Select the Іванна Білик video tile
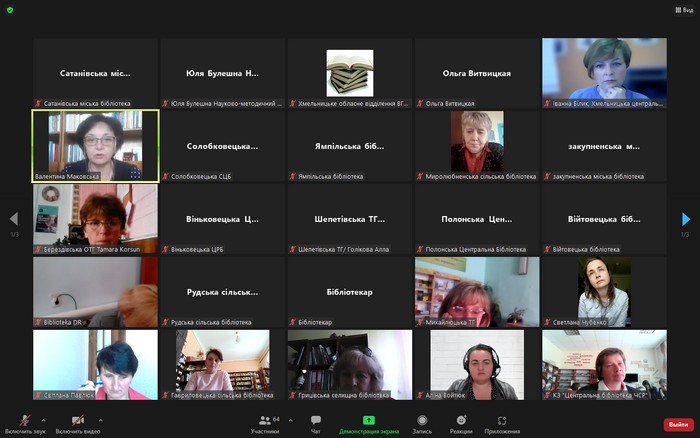This screenshot has width=700, height=438. [604, 73]
